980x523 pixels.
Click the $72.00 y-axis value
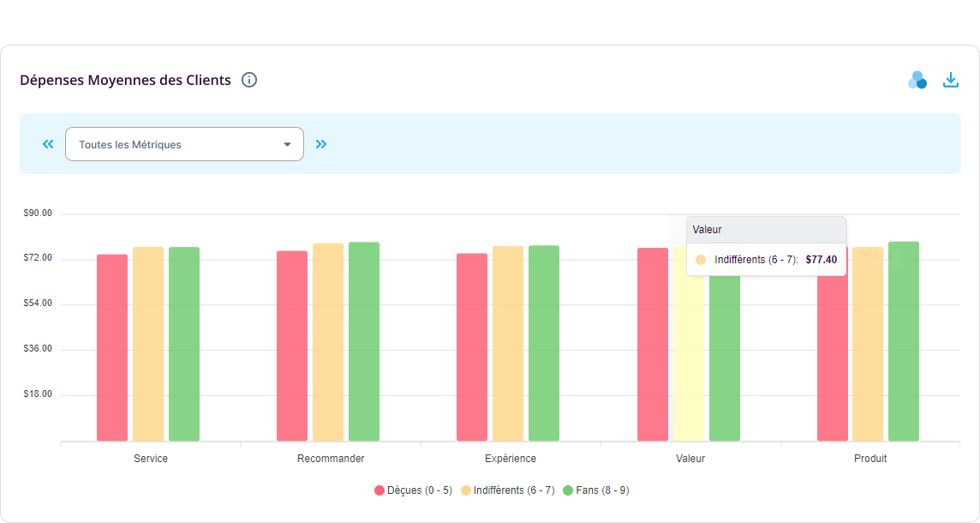[38, 258]
